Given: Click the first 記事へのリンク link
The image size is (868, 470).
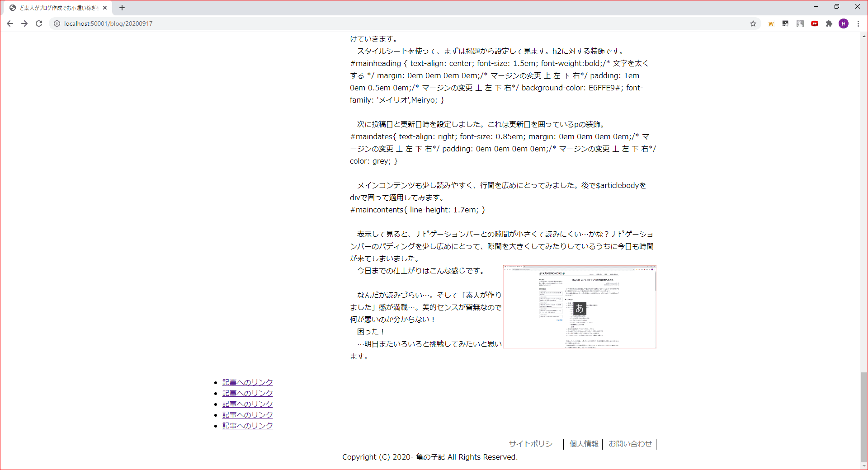Looking at the screenshot, I should [247, 382].
